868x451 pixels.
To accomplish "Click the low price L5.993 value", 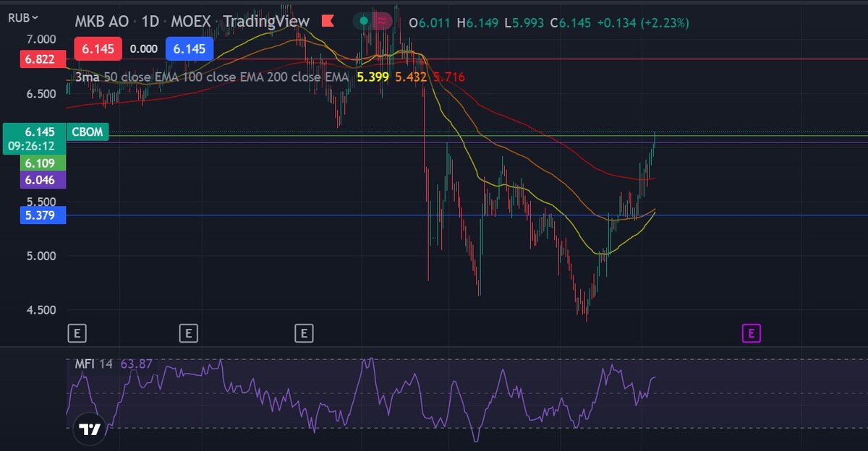I will pyautogui.click(x=524, y=23).
